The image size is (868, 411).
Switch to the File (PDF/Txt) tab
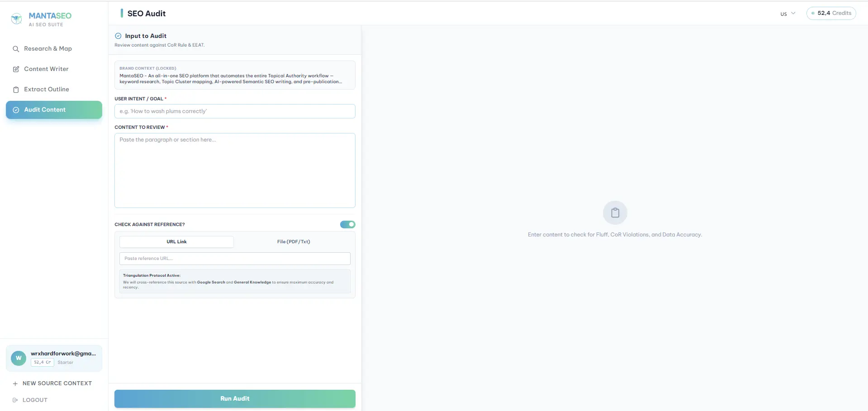point(293,241)
